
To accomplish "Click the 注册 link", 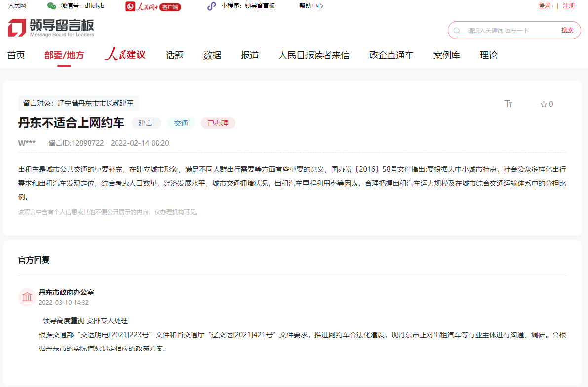I will pos(569,6).
